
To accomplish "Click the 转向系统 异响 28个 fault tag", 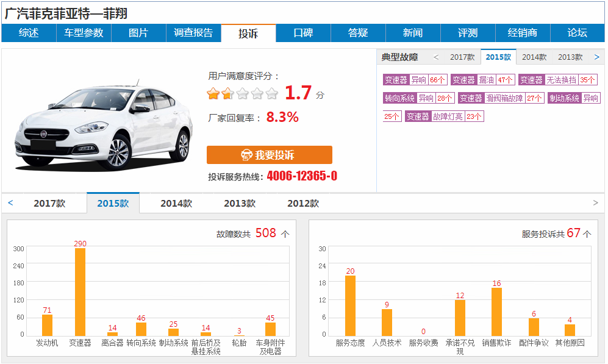I will [x=418, y=98].
